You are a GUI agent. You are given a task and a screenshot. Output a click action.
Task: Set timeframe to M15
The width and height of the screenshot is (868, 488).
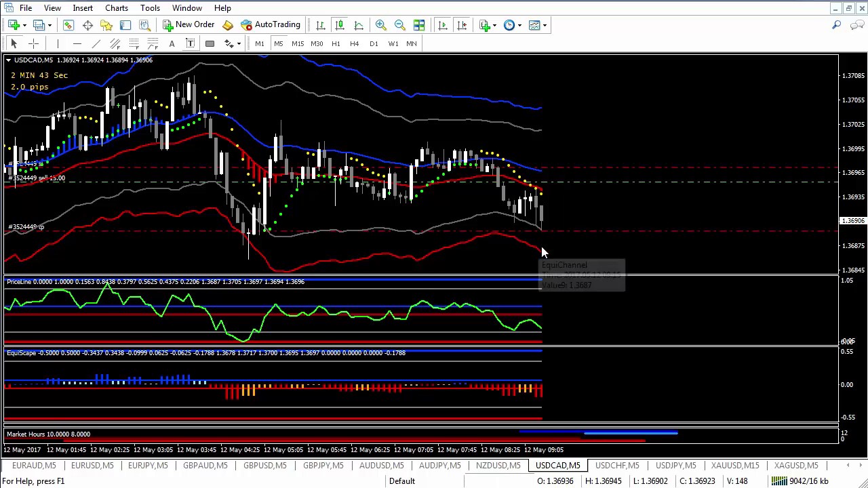click(298, 43)
